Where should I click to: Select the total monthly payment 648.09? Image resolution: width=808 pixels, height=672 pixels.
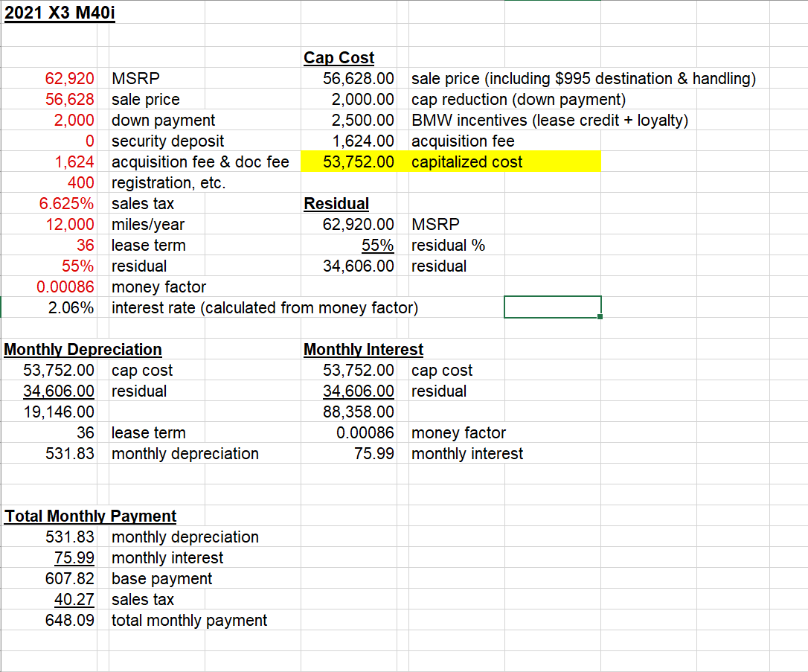tap(70, 620)
